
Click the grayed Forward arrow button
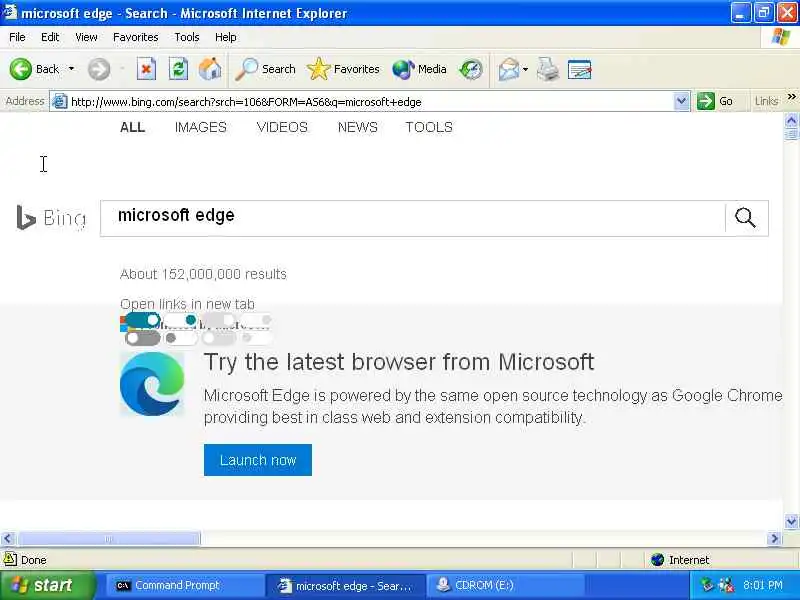tap(99, 69)
